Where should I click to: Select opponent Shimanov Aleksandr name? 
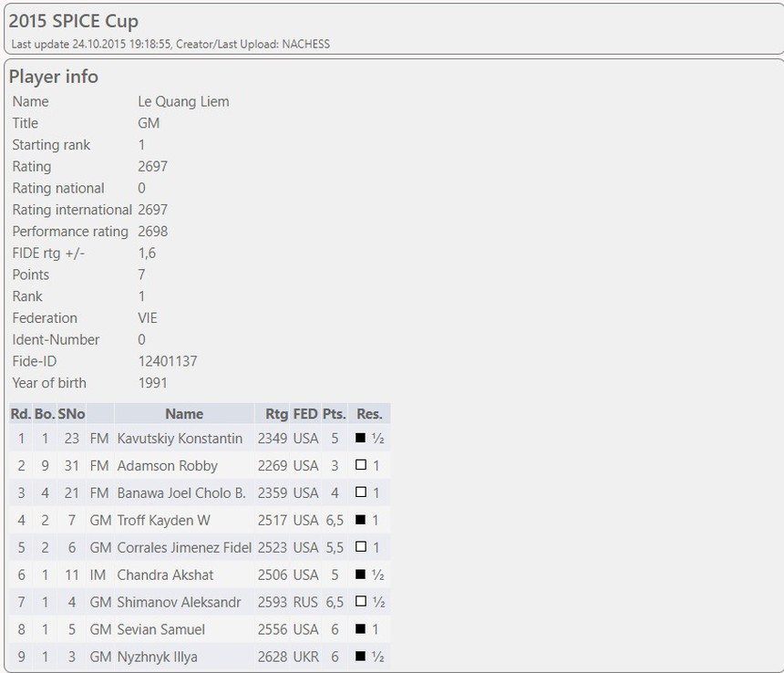(x=179, y=602)
